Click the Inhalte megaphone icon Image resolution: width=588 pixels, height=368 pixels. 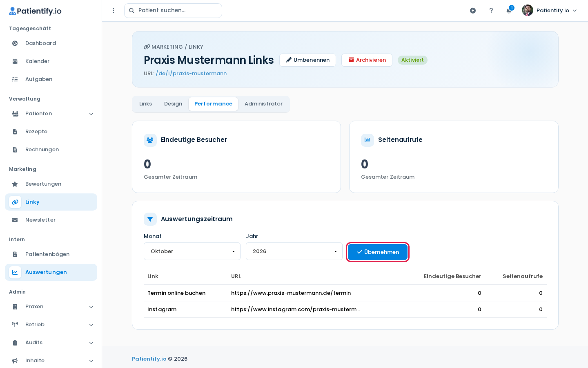15,361
